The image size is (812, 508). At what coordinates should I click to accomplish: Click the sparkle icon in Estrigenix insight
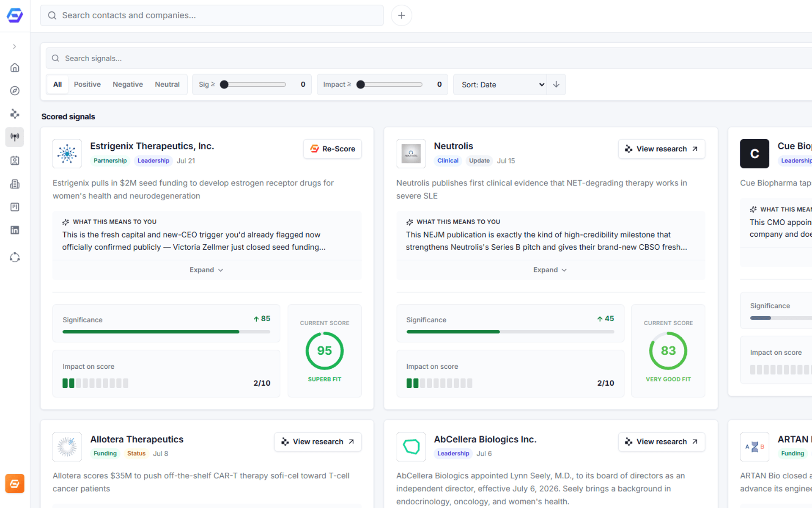[66, 222]
